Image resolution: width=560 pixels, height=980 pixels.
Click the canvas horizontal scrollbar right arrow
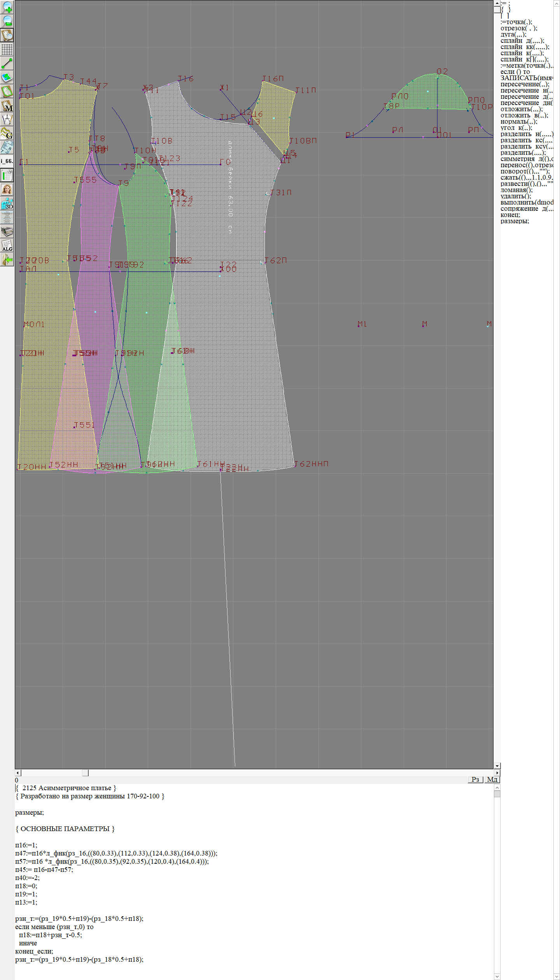click(497, 773)
